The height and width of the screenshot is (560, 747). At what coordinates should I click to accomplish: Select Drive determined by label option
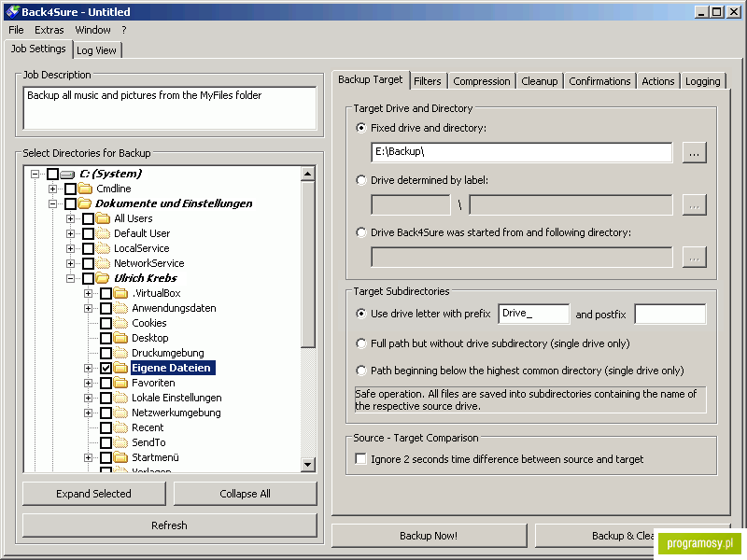[361, 180]
